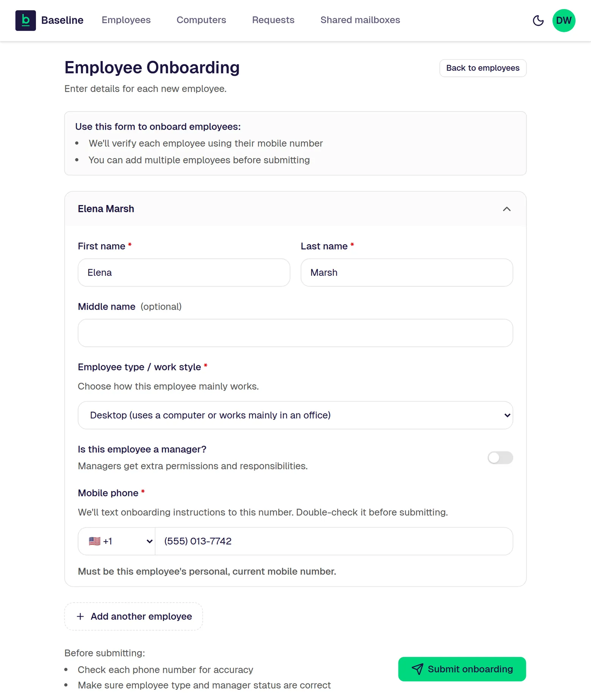Screen dimensions: 591x700
Task: Click 'We'll text onboarding instructions' helper text
Action: click(x=263, y=512)
